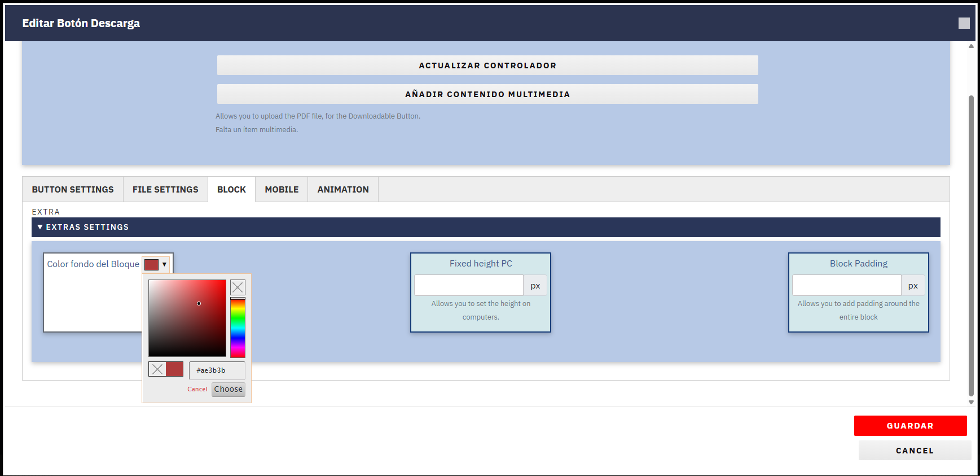Viewport: 980px width, 476px height.
Task: Click the current red color preview swatch
Action: coord(174,369)
